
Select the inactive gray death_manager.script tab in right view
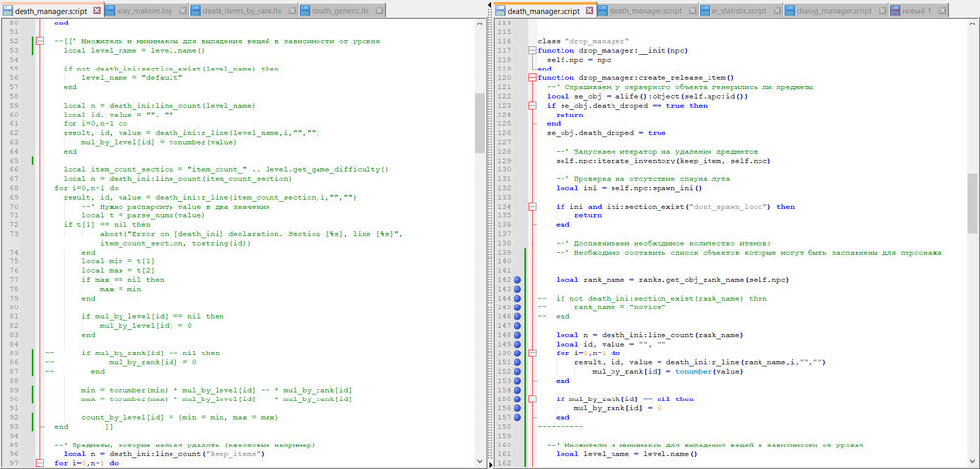648,11
